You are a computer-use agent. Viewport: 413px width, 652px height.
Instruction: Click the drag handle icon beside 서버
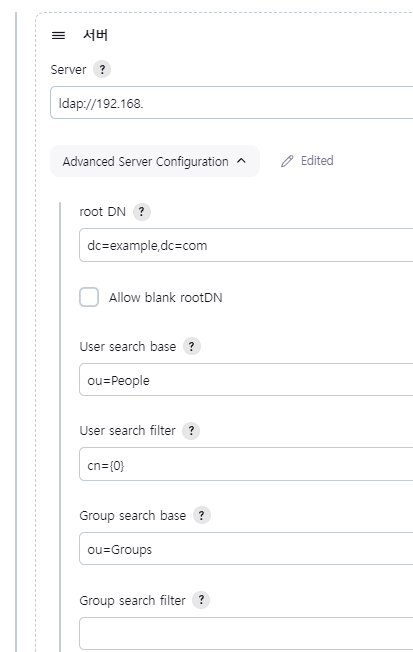(58, 35)
